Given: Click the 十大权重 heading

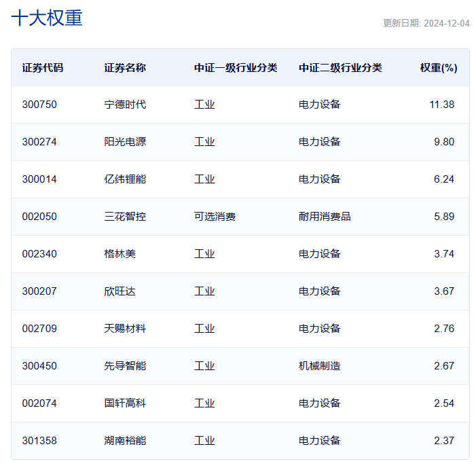Looking at the screenshot, I should click(x=47, y=18).
